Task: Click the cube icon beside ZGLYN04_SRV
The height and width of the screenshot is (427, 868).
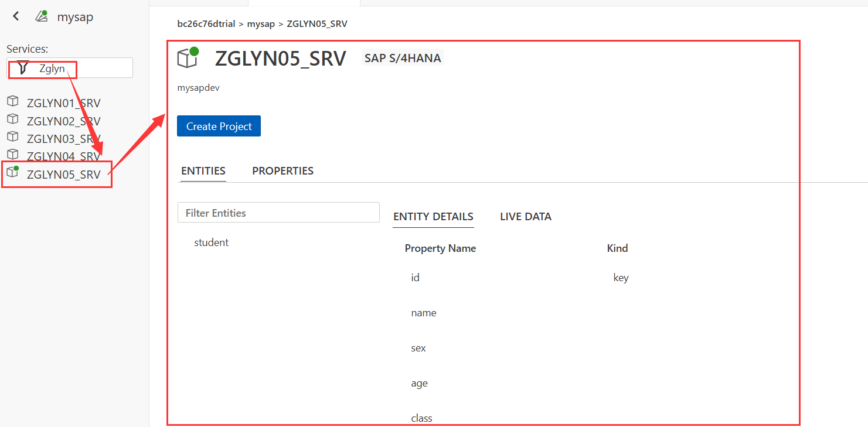Action: coord(12,154)
